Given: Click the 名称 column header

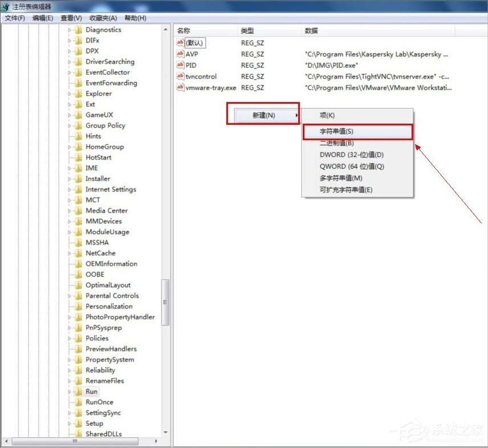Looking at the screenshot, I should (182, 31).
